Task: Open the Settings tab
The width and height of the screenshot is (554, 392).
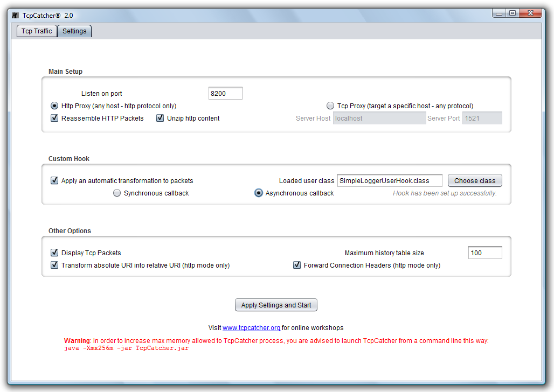Action: pyautogui.click(x=74, y=31)
